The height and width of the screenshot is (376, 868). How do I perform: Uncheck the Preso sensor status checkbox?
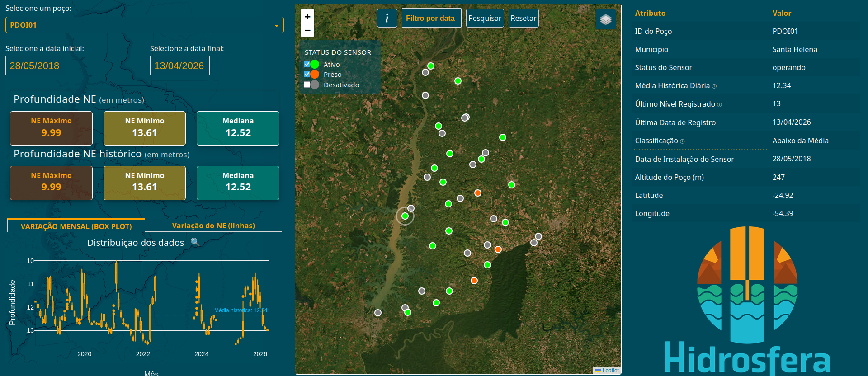[307, 74]
